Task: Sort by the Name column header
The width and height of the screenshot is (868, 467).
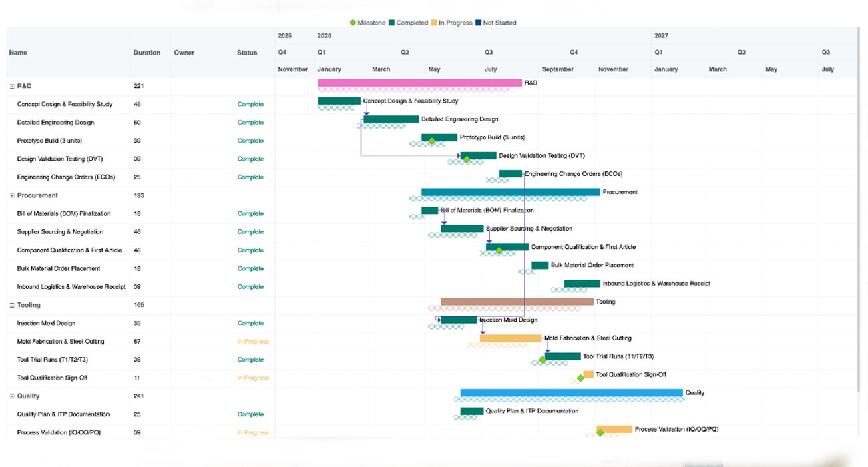Action: pos(18,53)
